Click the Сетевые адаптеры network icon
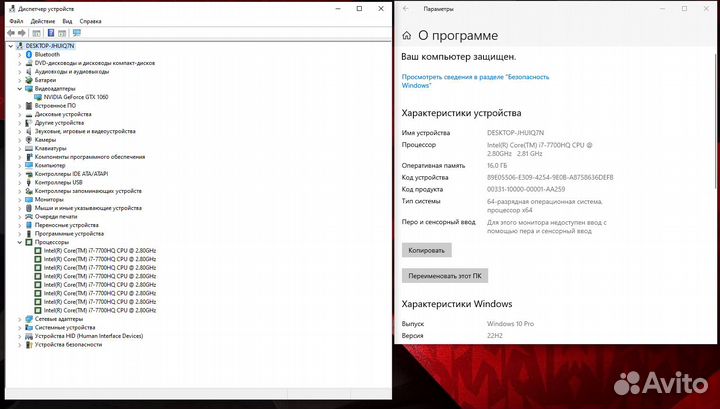This screenshot has height=409, width=720. (x=29, y=319)
